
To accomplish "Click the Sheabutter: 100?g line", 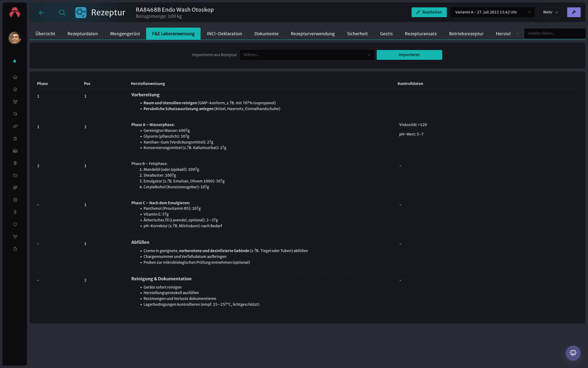I will pyautogui.click(x=160, y=175).
